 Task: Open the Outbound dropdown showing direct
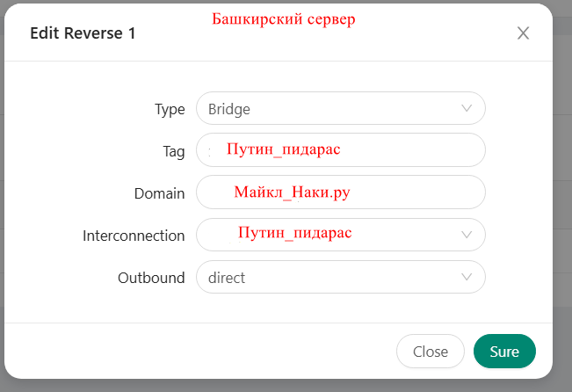(341, 277)
